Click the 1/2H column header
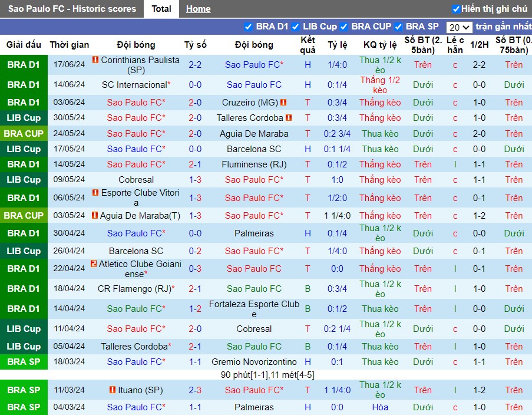This screenshot has height=415, width=532. [480, 45]
